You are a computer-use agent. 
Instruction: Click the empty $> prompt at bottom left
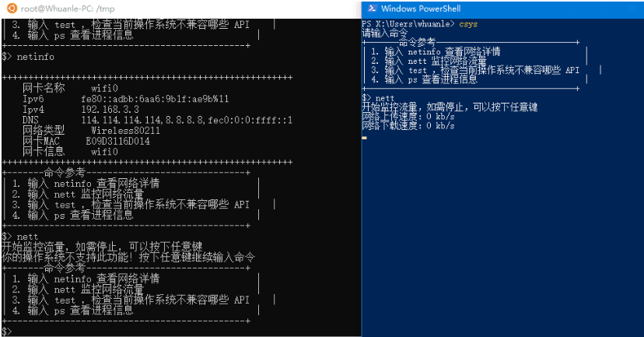coord(6,332)
